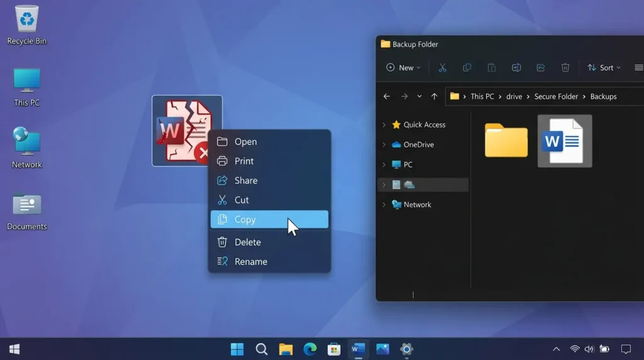Click the Copy icon in the Explorer toolbar
This screenshot has height=360, width=644.
click(467, 68)
